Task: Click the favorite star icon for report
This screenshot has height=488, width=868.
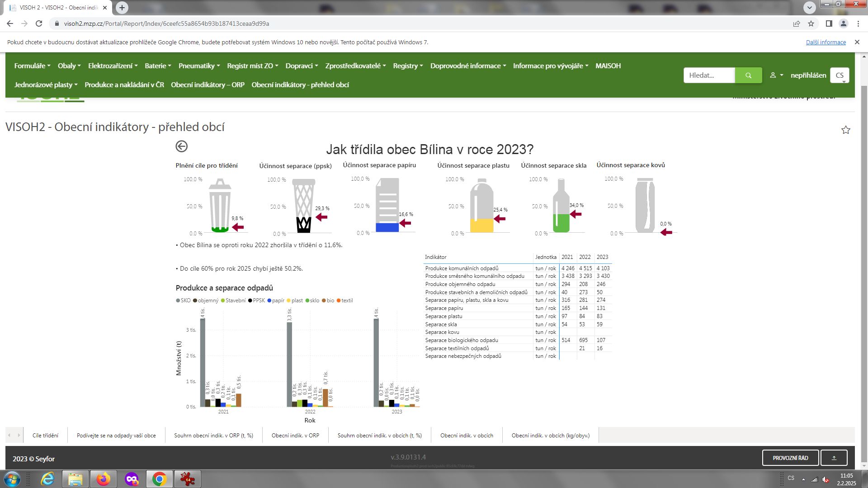Action: (845, 130)
